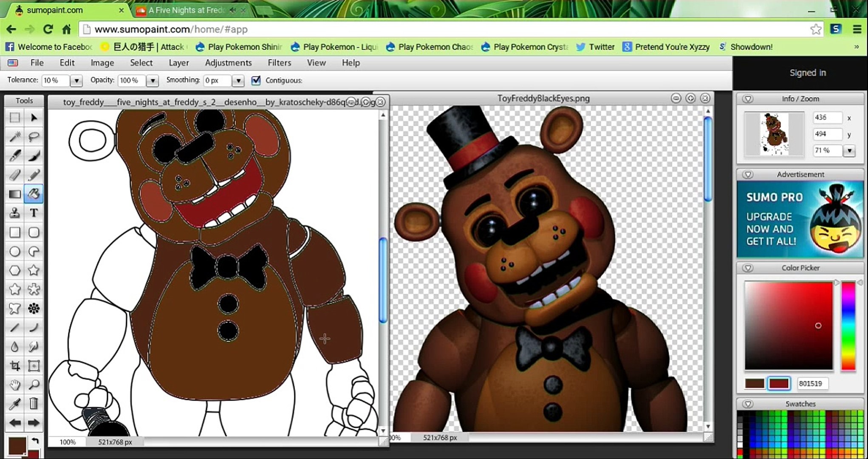Open the Filters menu

[x=279, y=63]
